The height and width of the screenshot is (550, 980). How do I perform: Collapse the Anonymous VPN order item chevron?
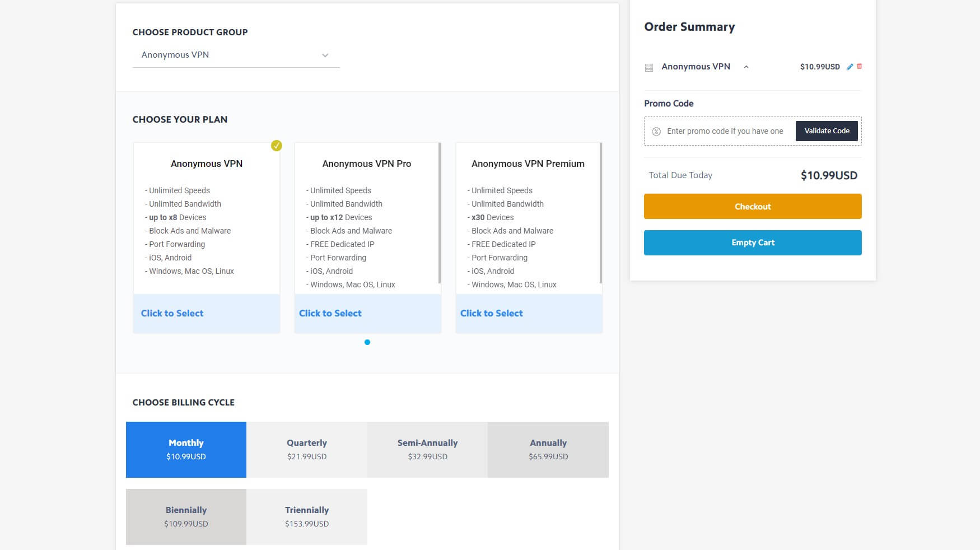pos(746,67)
